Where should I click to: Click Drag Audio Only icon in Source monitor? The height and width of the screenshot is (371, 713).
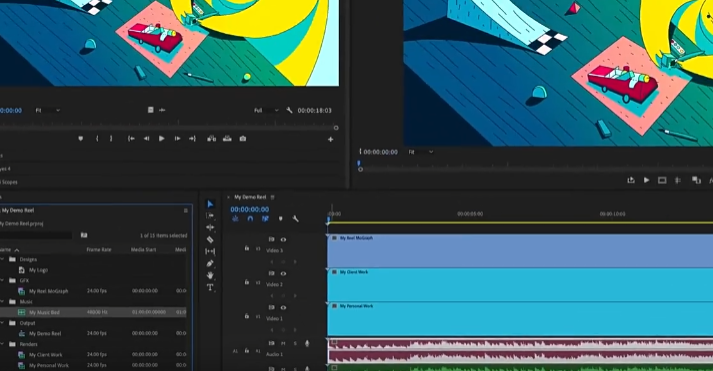tap(162, 110)
